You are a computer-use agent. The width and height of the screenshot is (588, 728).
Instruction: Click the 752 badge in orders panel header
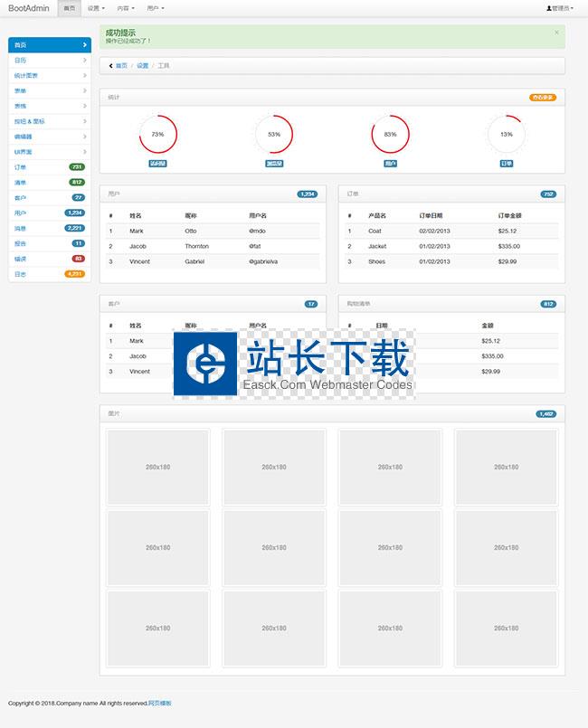pyautogui.click(x=548, y=194)
